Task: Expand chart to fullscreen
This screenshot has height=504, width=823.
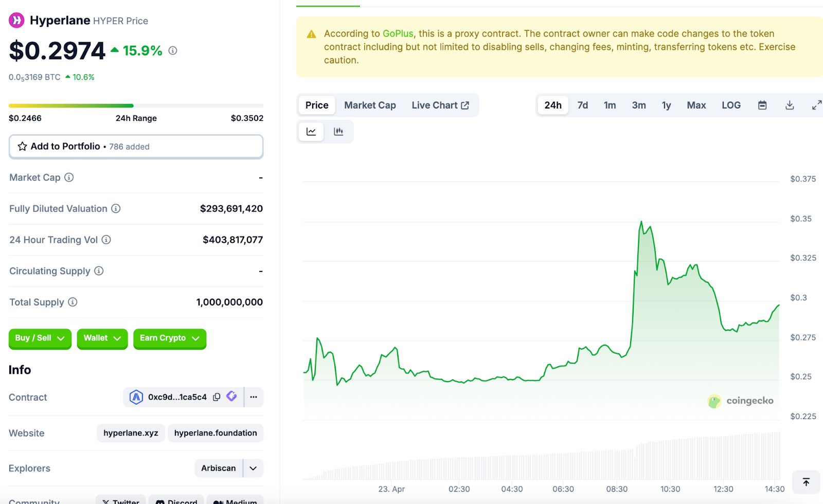Action: pyautogui.click(x=816, y=105)
